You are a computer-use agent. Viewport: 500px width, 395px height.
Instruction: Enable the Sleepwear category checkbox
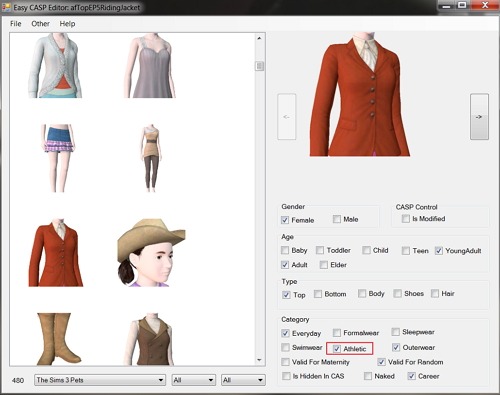click(396, 332)
